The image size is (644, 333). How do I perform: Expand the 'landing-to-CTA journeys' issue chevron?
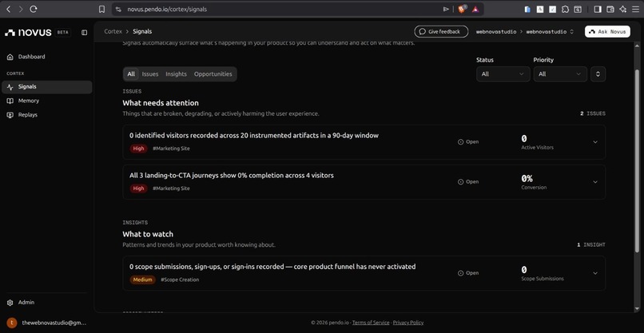(x=595, y=182)
